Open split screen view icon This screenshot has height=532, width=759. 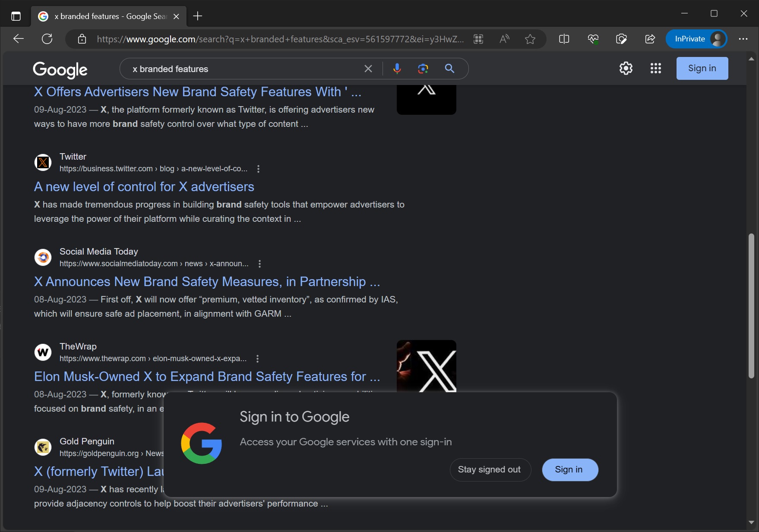564,39
